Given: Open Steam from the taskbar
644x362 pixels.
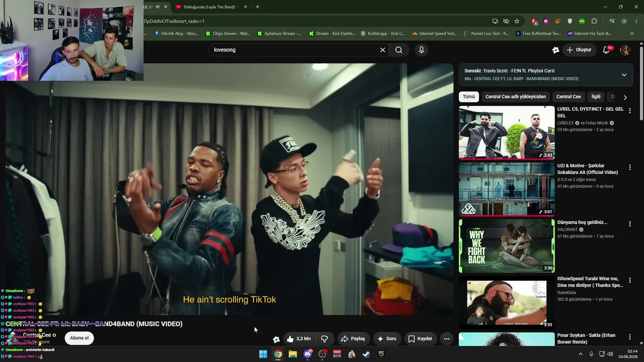Looking at the screenshot, I should click(x=366, y=354).
